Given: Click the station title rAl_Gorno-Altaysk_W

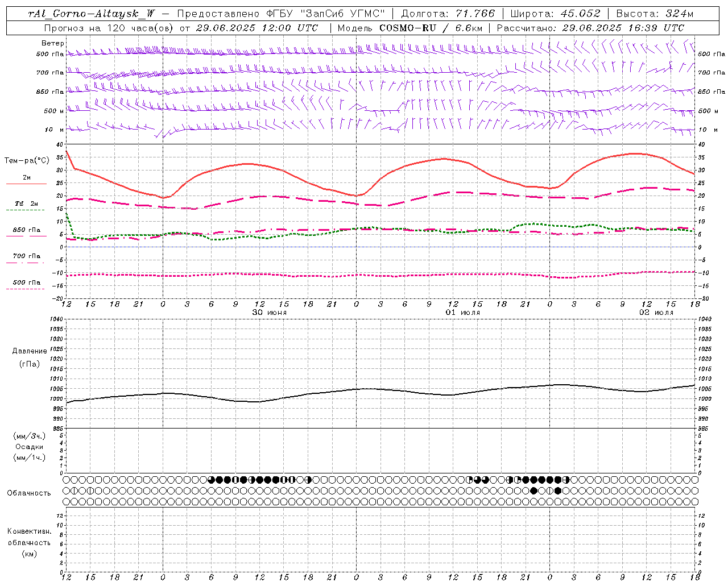Looking at the screenshot, I should pos(91,14).
